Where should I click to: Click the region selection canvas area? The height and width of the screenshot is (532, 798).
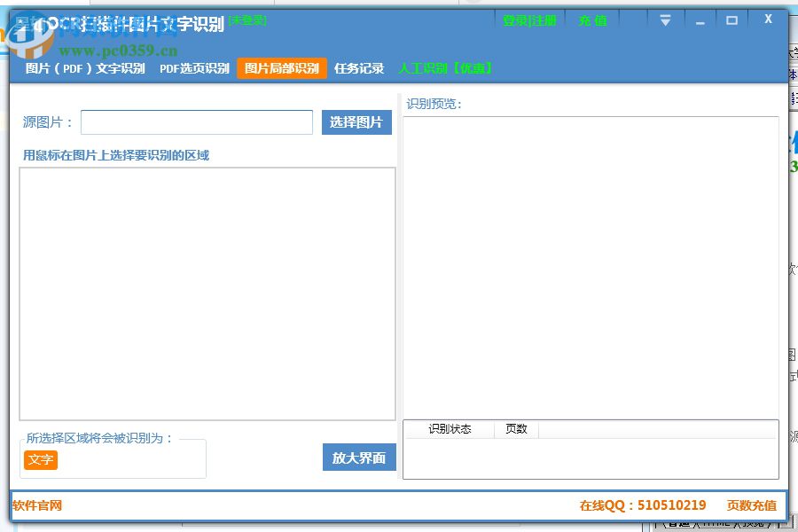[206, 293]
